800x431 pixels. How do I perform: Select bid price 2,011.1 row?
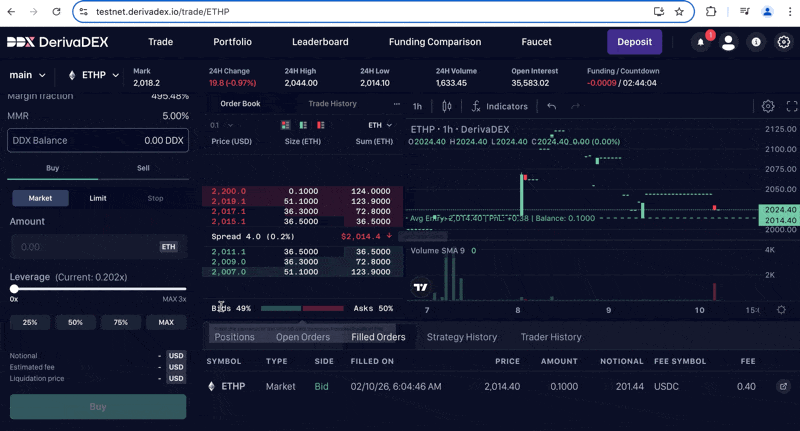point(303,252)
